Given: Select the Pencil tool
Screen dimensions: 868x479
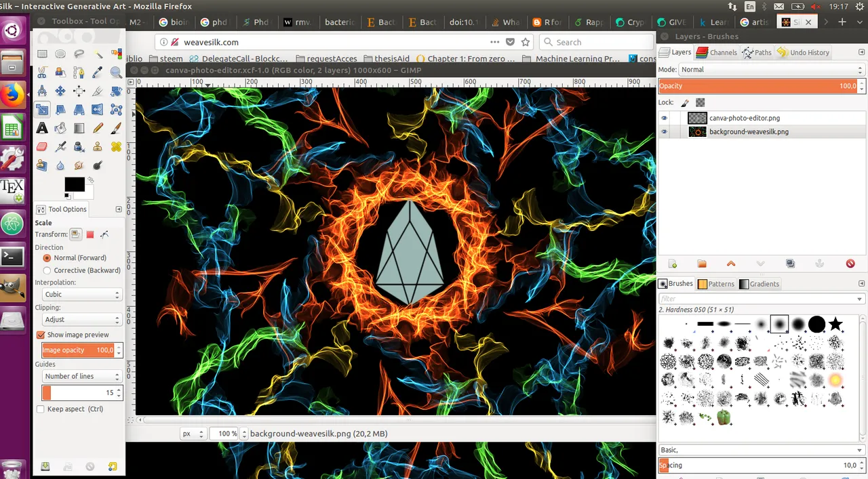Looking at the screenshot, I should click(98, 127).
